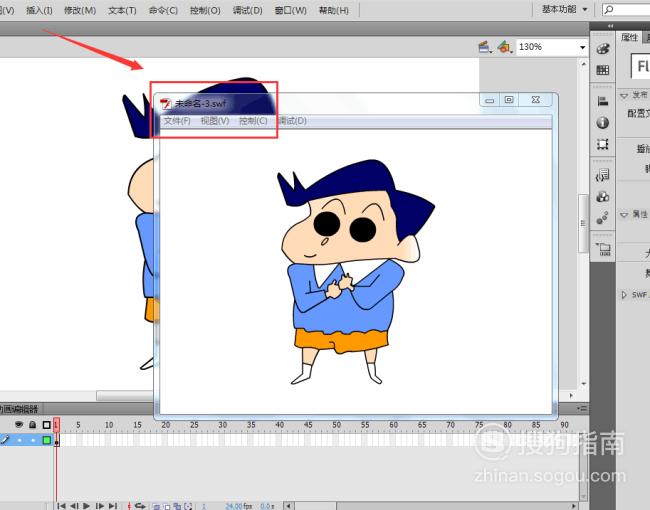Open the Components panel icon
Viewport: 650px width, 510px height.
(x=602, y=197)
